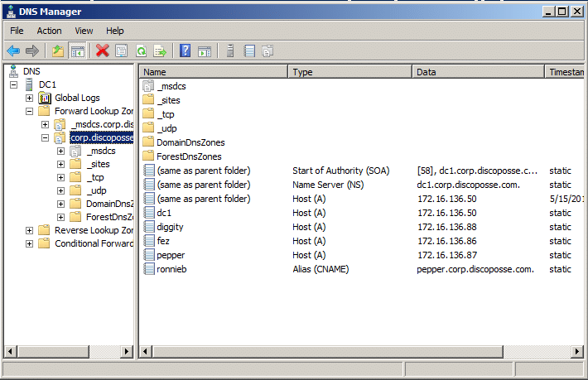The width and height of the screenshot is (588, 380).
Task: Click the Back arrow toolbar icon
Action: tap(13, 51)
